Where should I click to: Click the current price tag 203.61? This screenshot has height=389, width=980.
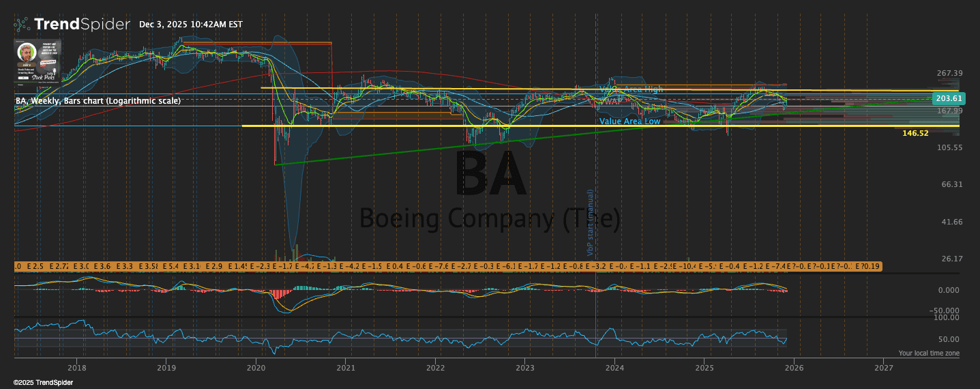coord(944,99)
